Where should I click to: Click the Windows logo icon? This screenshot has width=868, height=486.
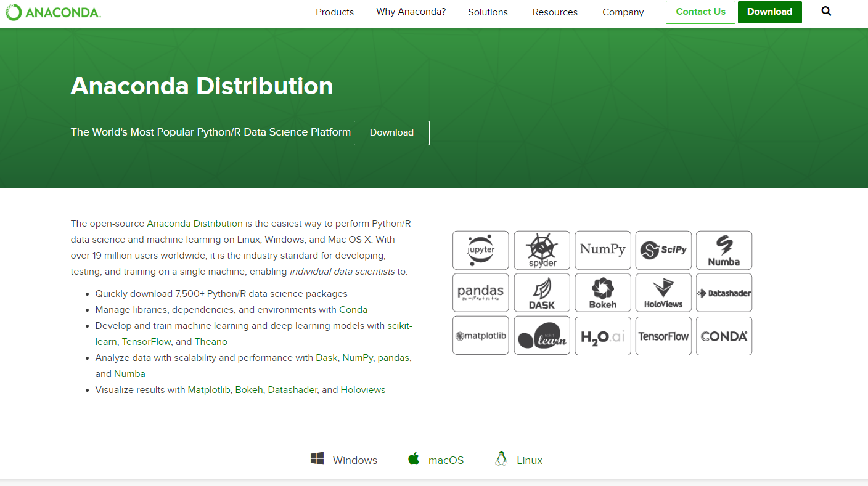click(x=317, y=458)
